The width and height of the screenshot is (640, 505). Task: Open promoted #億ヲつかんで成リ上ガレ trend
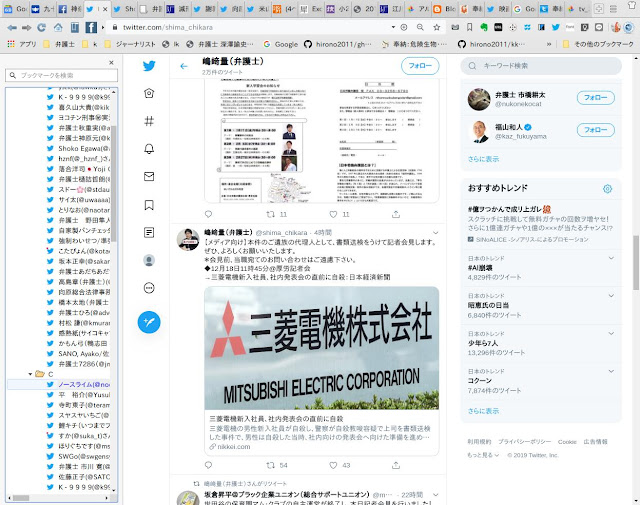point(541,224)
